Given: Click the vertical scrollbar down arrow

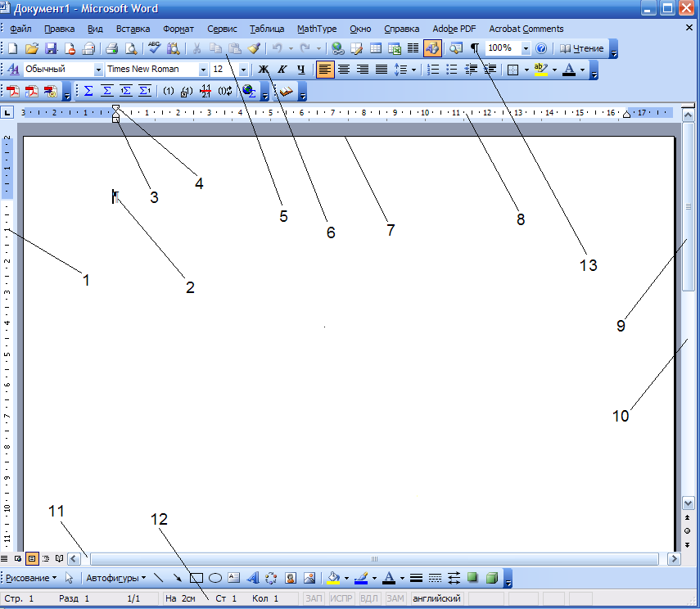Looking at the screenshot, I should tap(688, 503).
